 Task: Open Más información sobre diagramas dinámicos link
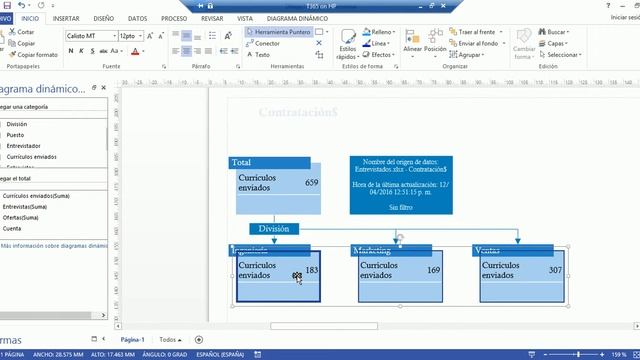click(54, 246)
